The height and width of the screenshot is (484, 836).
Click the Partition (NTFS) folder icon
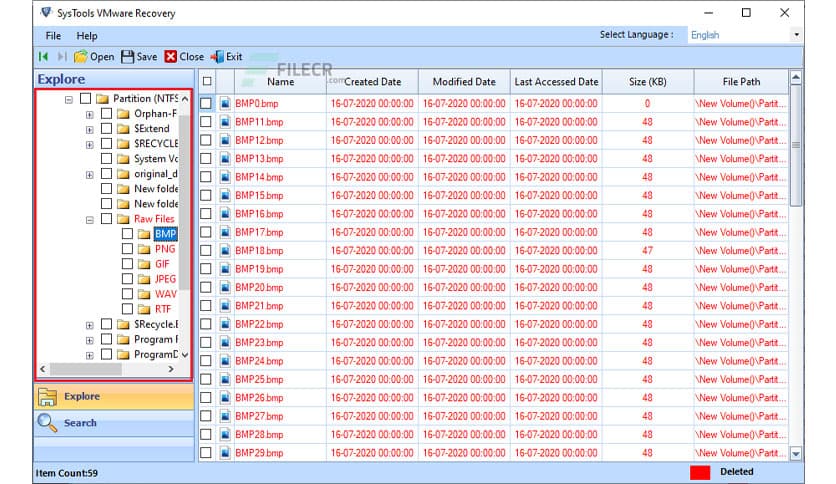pos(102,99)
